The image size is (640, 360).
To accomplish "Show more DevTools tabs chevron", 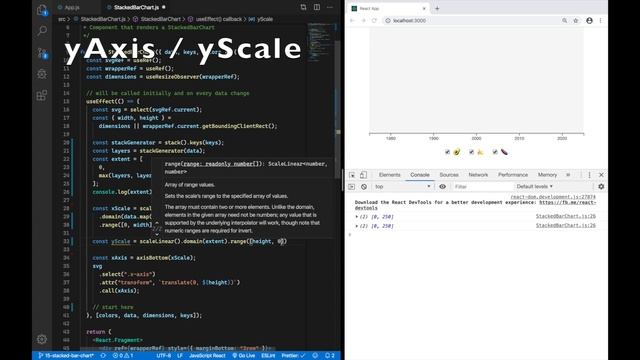I will click(568, 175).
